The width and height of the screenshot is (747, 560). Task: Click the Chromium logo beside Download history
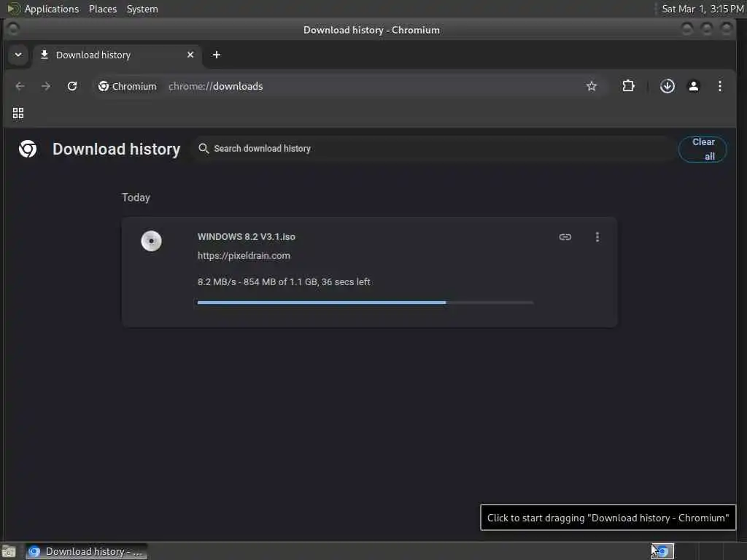tap(28, 149)
